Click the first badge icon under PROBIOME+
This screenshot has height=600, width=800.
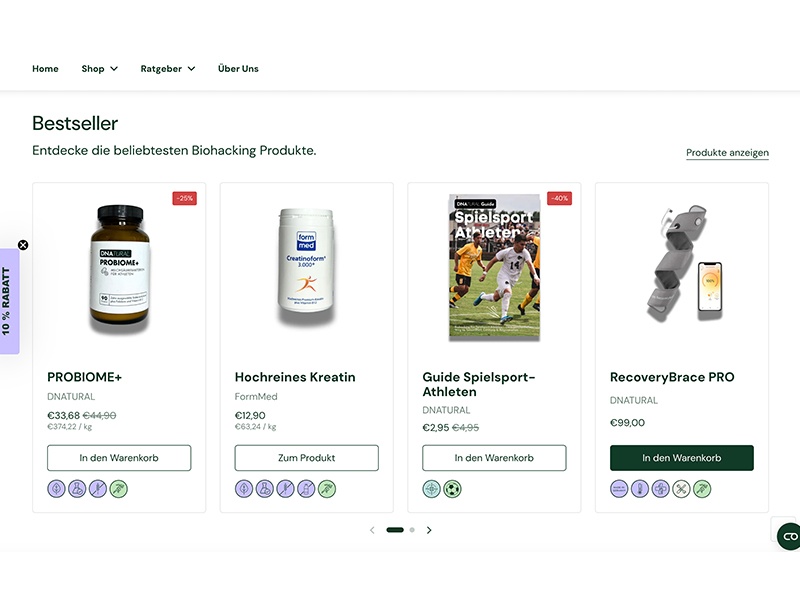click(57, 489)
